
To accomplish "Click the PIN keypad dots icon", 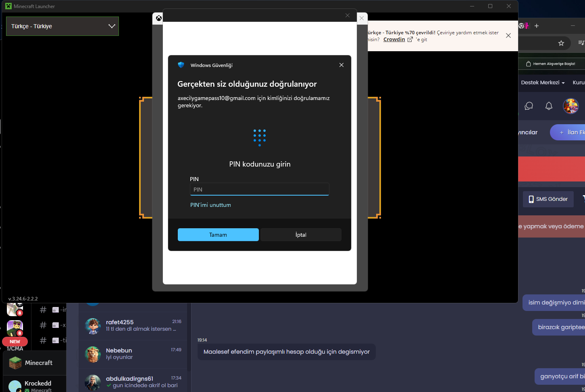I will (x=260, y=138).
